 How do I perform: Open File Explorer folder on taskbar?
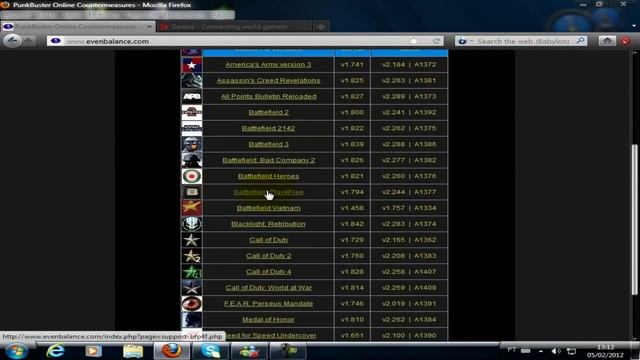click(x=133, y=351)
